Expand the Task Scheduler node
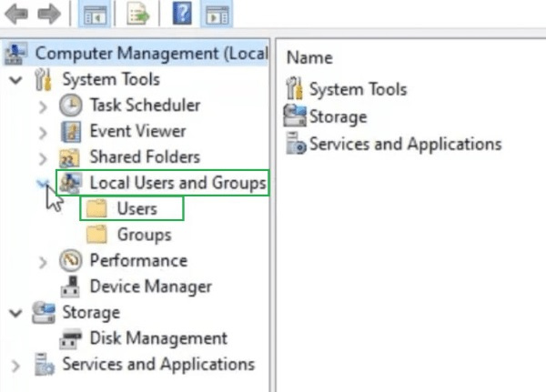 point(43,106)
